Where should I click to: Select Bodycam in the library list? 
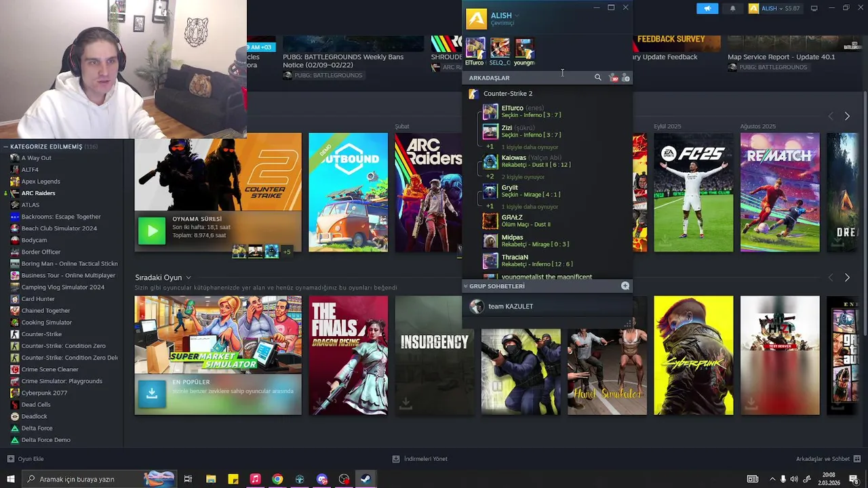[x=34, y=240]
